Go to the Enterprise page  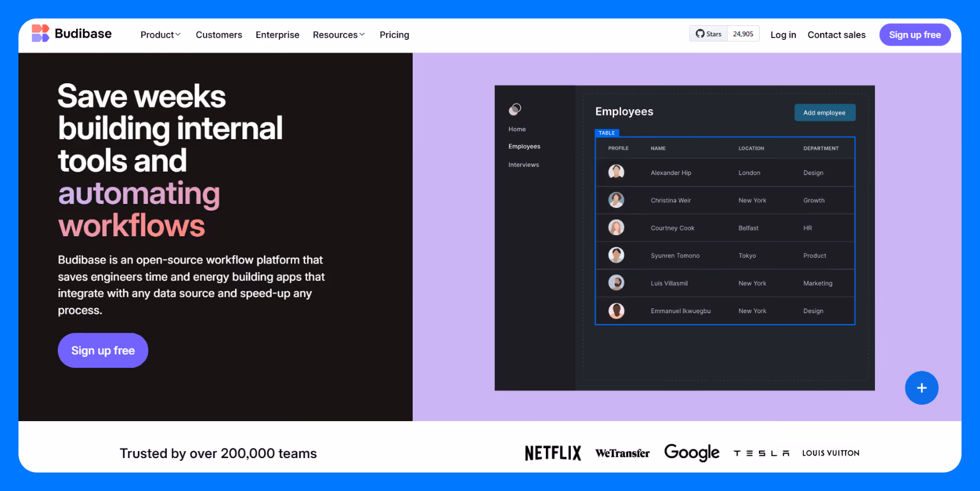point(278,35)
